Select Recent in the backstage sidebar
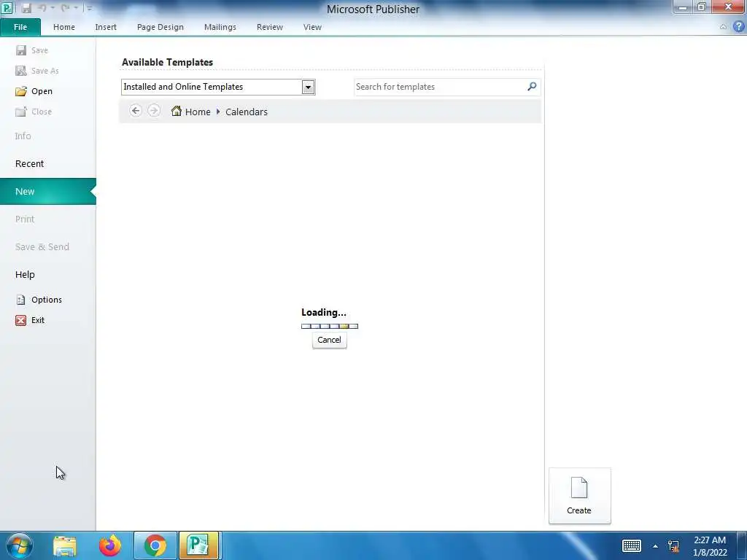This screenshot has height=560, width=747. (29, 164)
